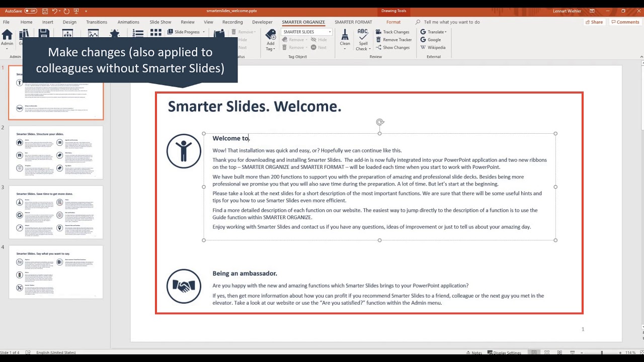Click Track Changes in Review group

(x=392, y=32)
